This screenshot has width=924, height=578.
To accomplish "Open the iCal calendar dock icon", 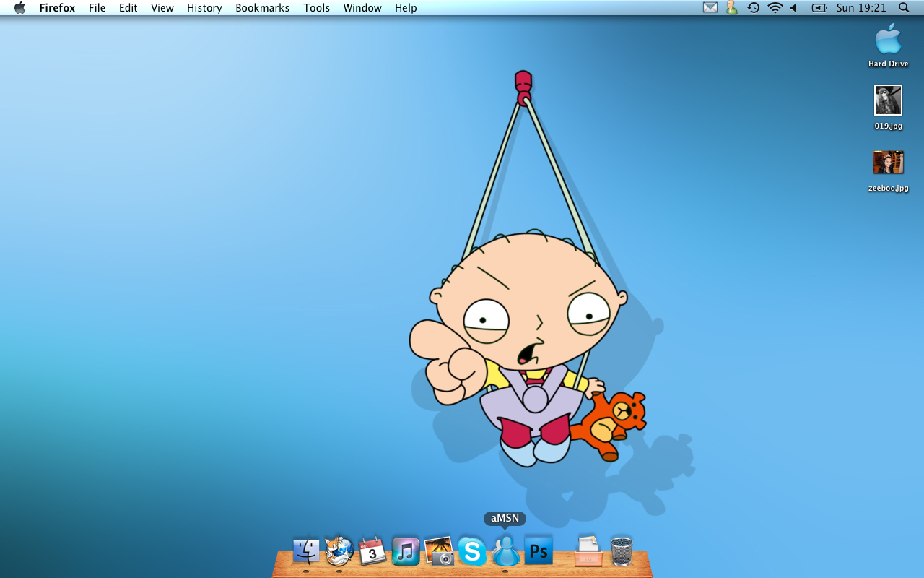I will (372, 551).
